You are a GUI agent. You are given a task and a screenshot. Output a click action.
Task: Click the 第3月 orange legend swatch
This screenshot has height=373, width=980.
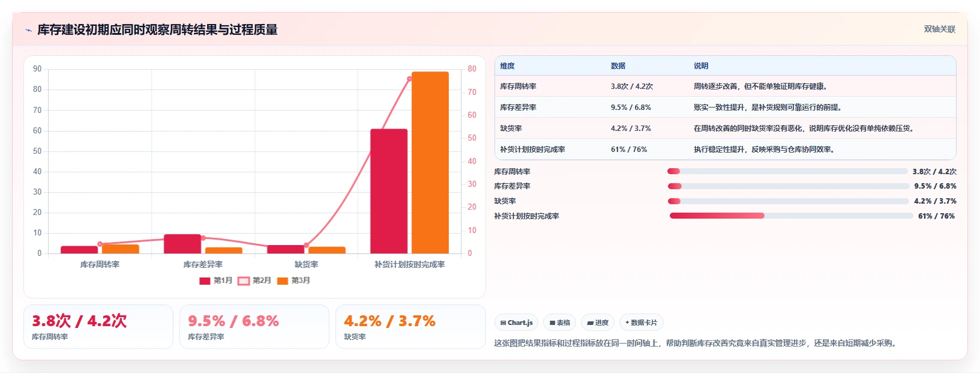point(283,281)
